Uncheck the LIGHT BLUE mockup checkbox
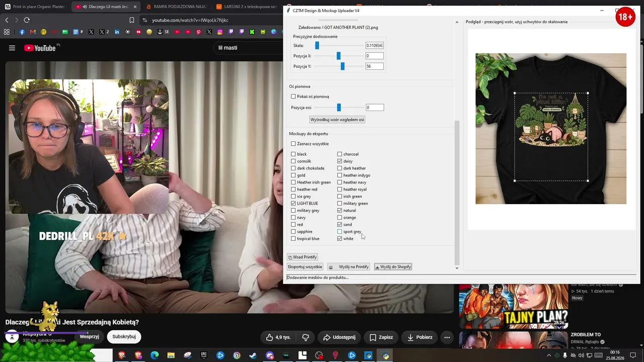Image resolution: width=644 pixels, height=362 pixels. (293, 204)
